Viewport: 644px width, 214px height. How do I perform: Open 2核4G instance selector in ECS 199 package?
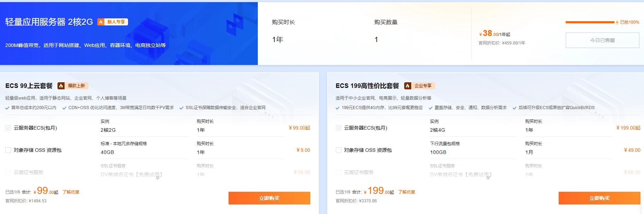pos(473,130)
